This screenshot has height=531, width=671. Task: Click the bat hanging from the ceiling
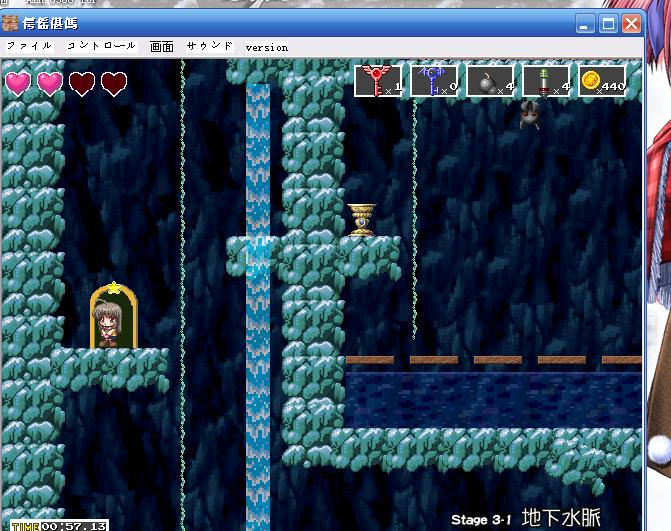pos(530,115)
